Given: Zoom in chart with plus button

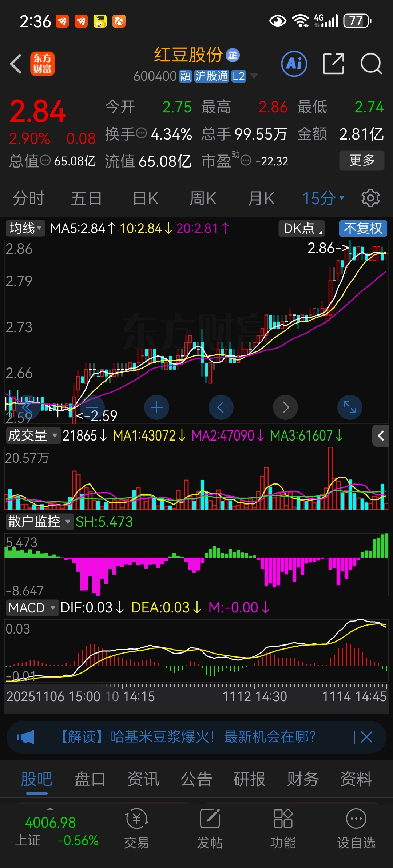Looking at the screenshot, I should [x=156, y=407].
